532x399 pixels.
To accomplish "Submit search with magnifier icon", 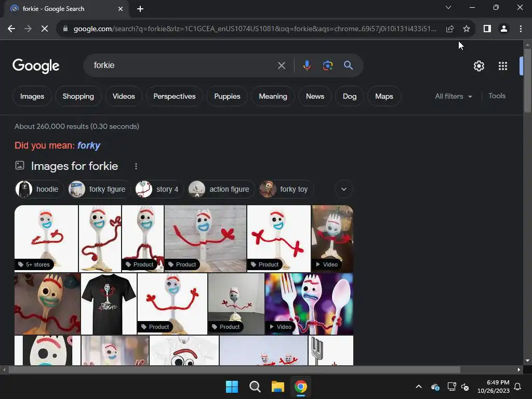I will point(348,65).
